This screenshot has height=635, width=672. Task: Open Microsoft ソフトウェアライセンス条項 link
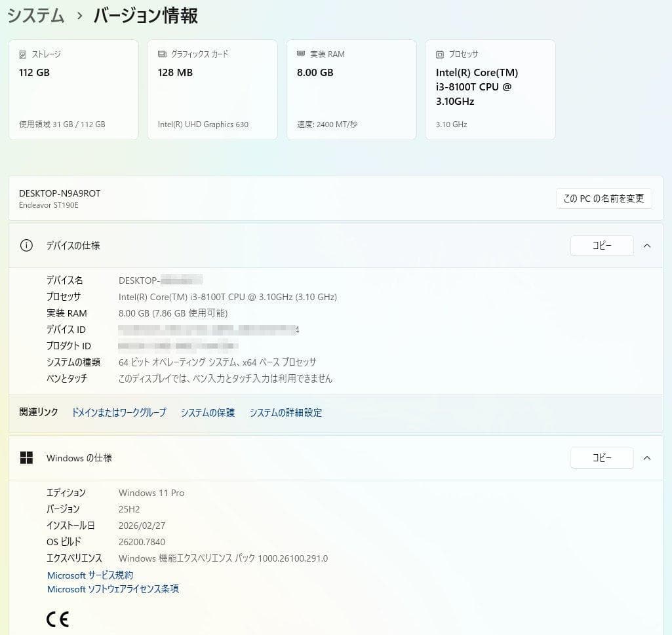click(x=113, y=589)
